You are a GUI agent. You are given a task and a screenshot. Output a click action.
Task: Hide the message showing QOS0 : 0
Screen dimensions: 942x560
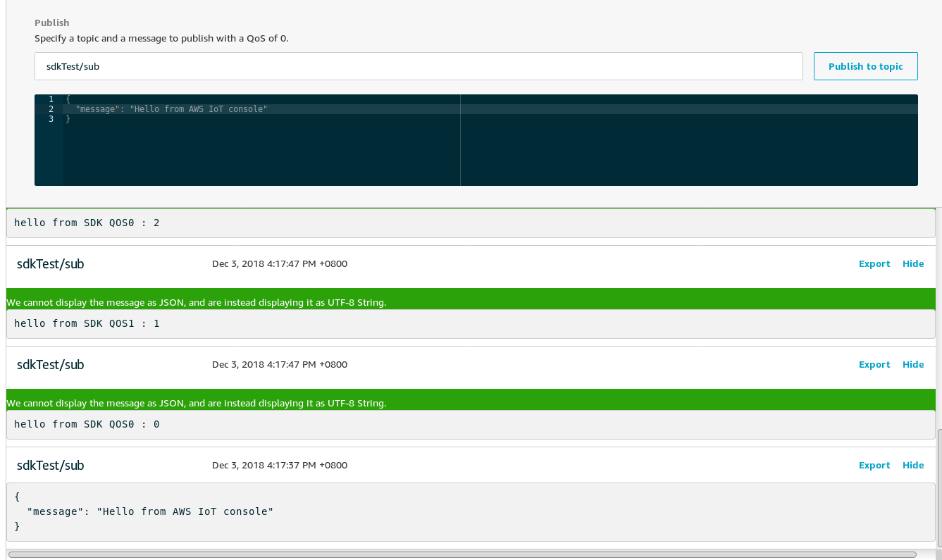913,364
